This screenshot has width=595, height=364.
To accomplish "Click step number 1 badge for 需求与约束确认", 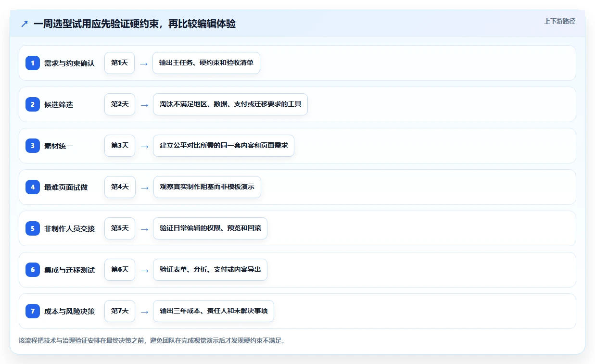I will click(x=33, y=63).
